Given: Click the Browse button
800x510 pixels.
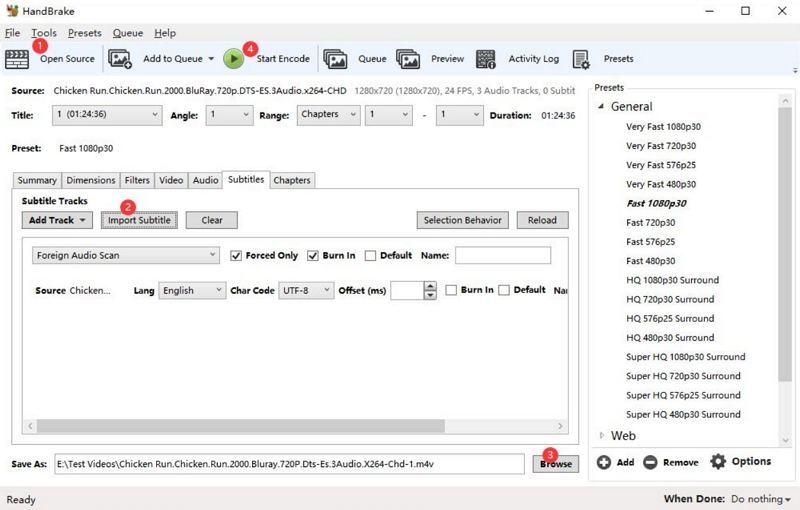Looking at the screenshot, I should (x=556, y=464).
